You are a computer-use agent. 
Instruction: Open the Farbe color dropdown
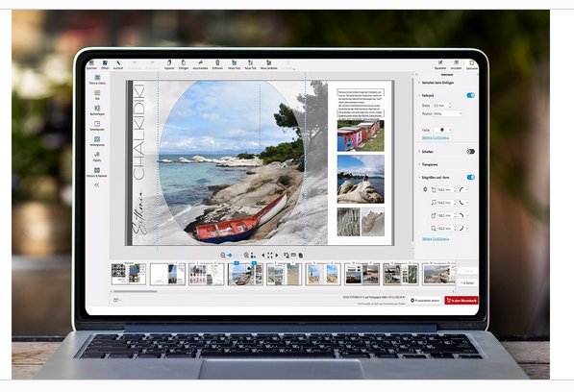coord(442,130)
